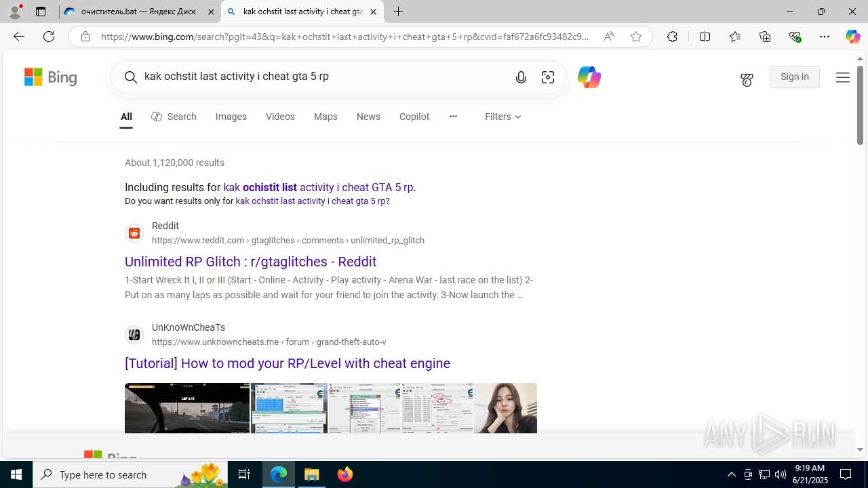Add this page to favorites
The width and height of the screenshot is (868, 488).
[636, 37]
